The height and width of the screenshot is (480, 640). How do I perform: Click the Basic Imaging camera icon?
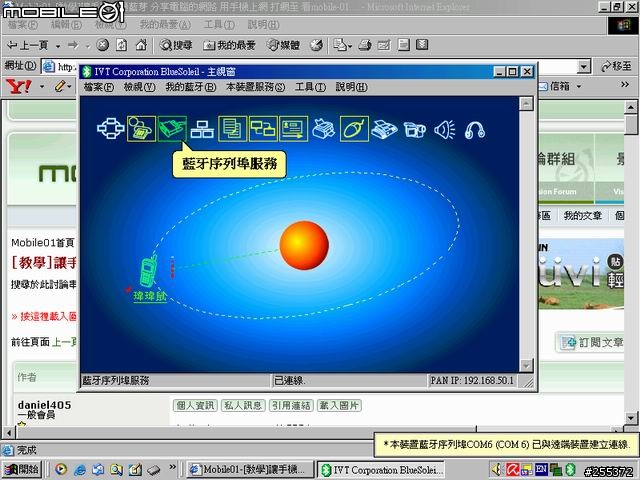(x=415, y=129)
